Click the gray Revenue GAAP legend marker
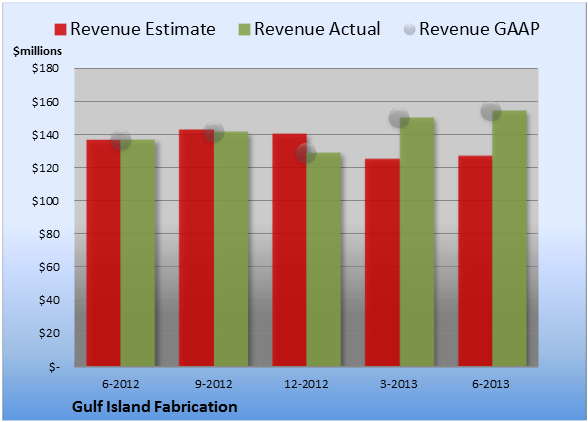 (410, 30)
